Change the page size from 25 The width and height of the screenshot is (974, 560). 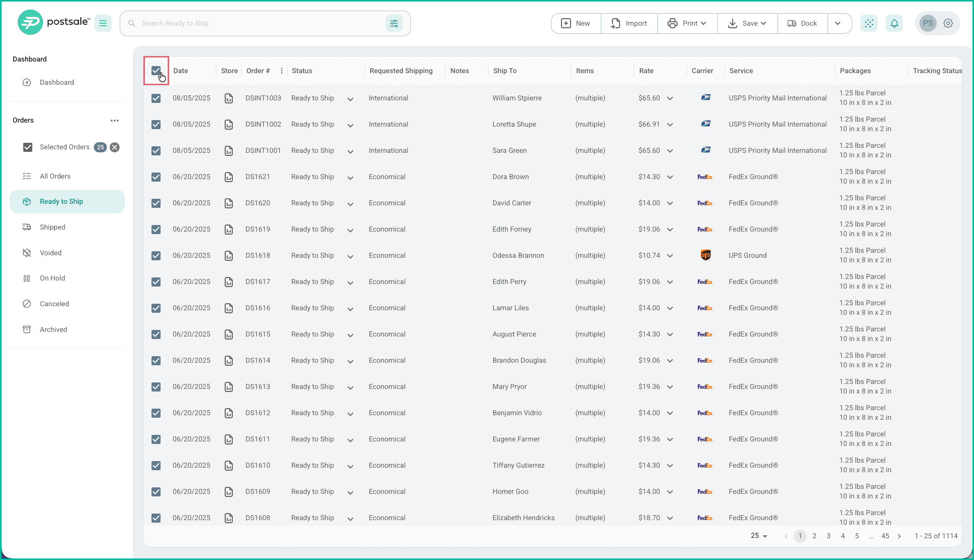pyautogui.click(x=758, y=536)
